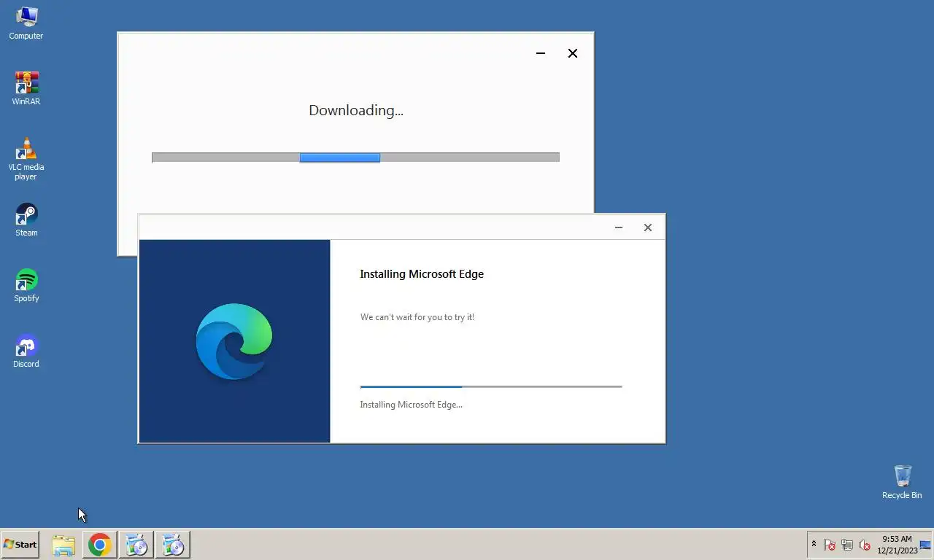Click the Show Desktop icon in tray
Image resolution: width=934 pixels, height=560 pixels.
(x=926, y=545)
